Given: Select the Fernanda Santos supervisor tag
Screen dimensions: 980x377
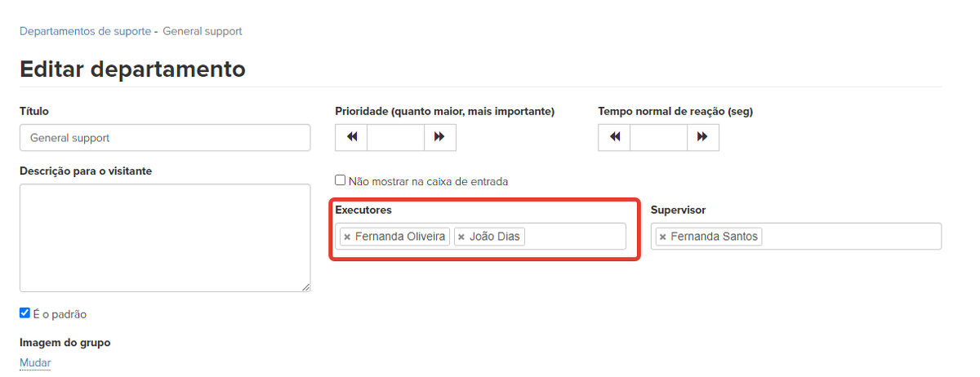Looking at the screenshot, I should point(714,237).
